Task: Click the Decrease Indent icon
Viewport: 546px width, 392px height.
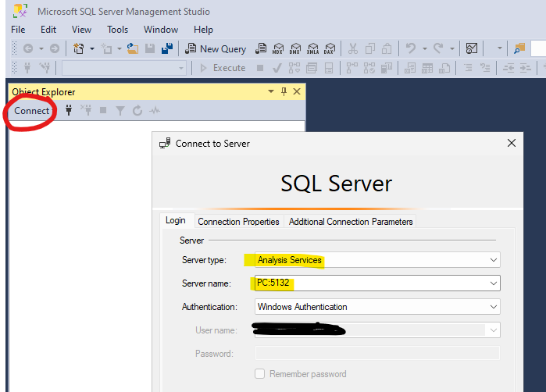Action: [x=509, y=68]
